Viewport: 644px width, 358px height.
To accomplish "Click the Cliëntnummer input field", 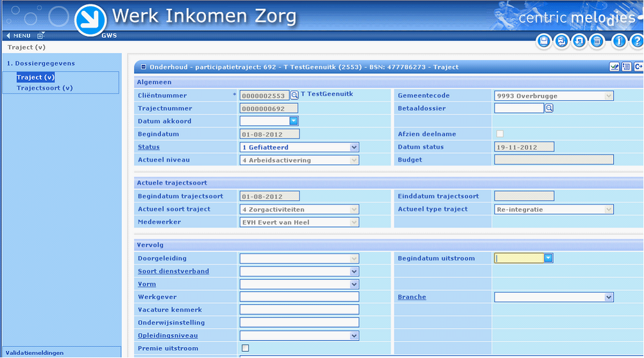I will point(264,96).
